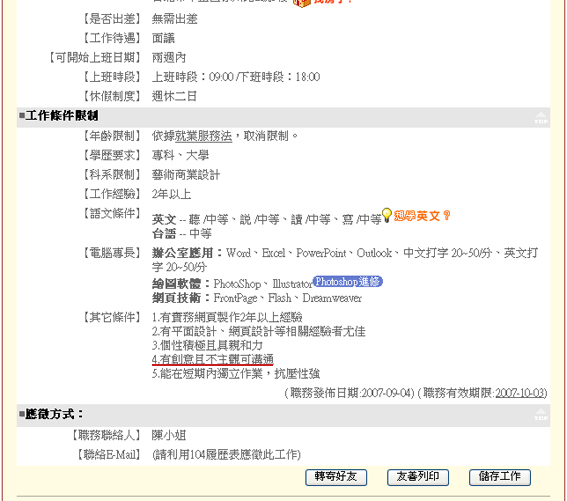
Task: Click the 轉寄好友 button
Action: point(336,477)
